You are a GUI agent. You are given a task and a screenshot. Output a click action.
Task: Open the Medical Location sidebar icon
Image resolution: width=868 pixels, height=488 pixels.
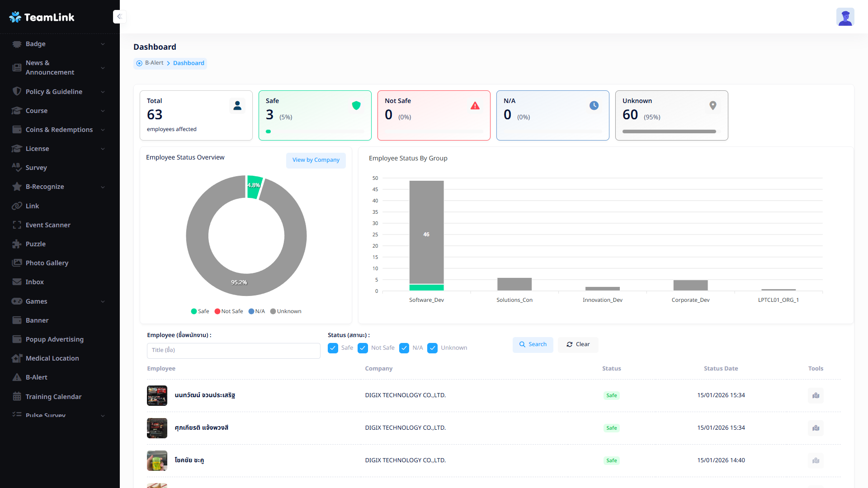tap(17, 358)
